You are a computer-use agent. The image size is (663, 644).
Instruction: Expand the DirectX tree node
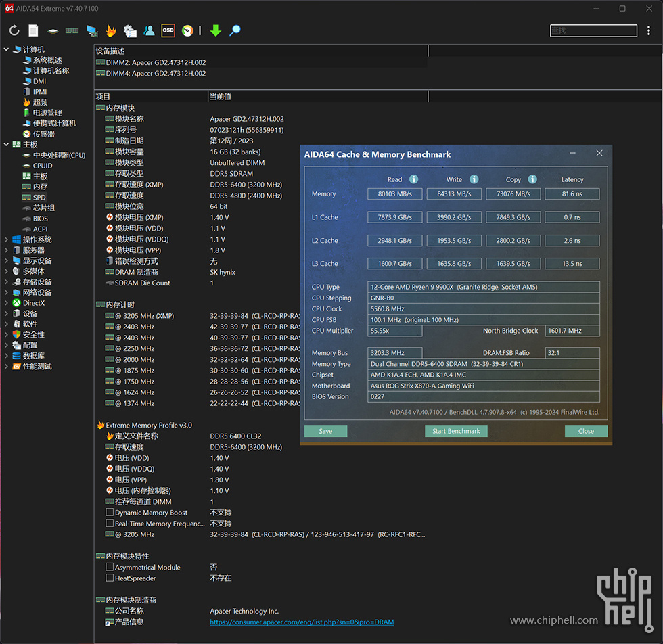pos(7,303)
